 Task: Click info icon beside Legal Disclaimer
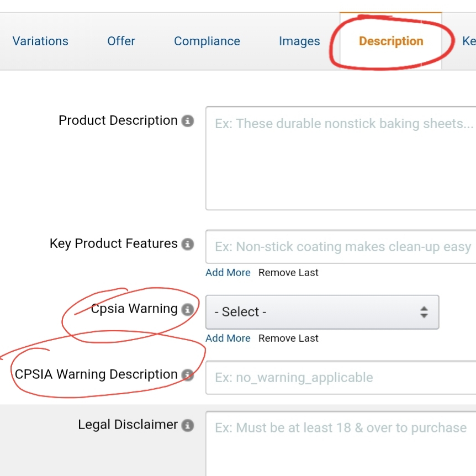click(188, 425)
